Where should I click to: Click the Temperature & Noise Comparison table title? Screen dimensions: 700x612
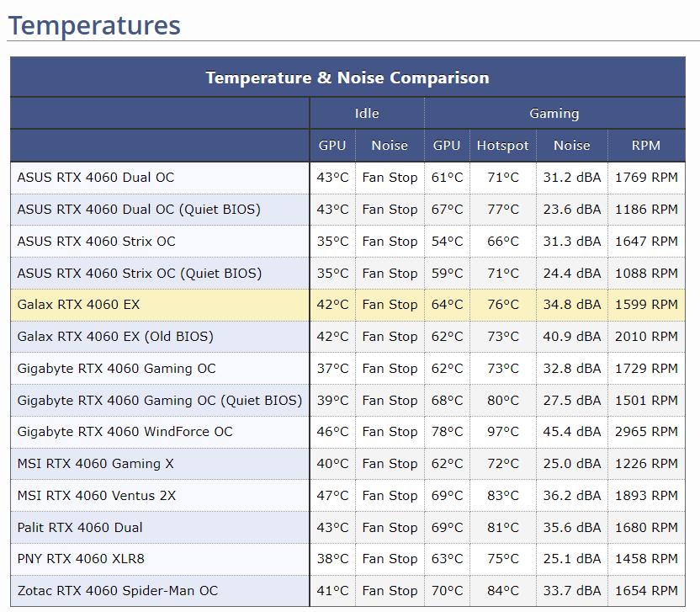(347, 77)
